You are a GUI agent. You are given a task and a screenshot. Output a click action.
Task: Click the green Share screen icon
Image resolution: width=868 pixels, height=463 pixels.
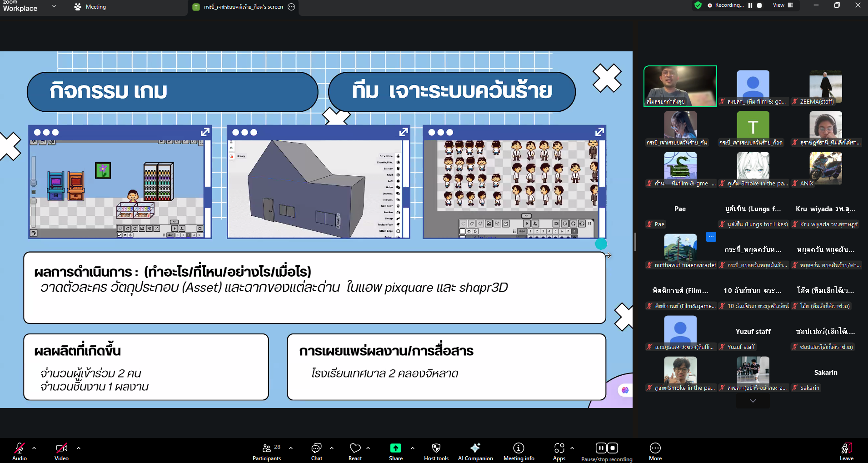pos(395,448)
